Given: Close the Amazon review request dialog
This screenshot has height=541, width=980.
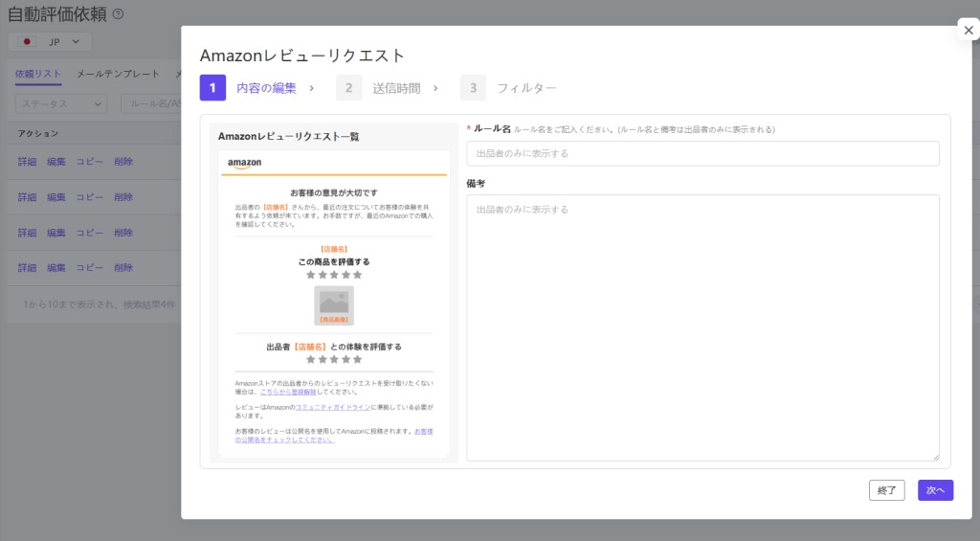Looking at the screenshot, I should click(x=969, y=30).
